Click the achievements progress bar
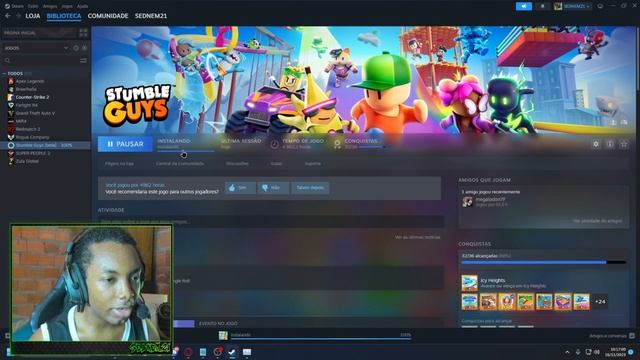This screenshot has height=360, width=640. (x=544, y=262)
